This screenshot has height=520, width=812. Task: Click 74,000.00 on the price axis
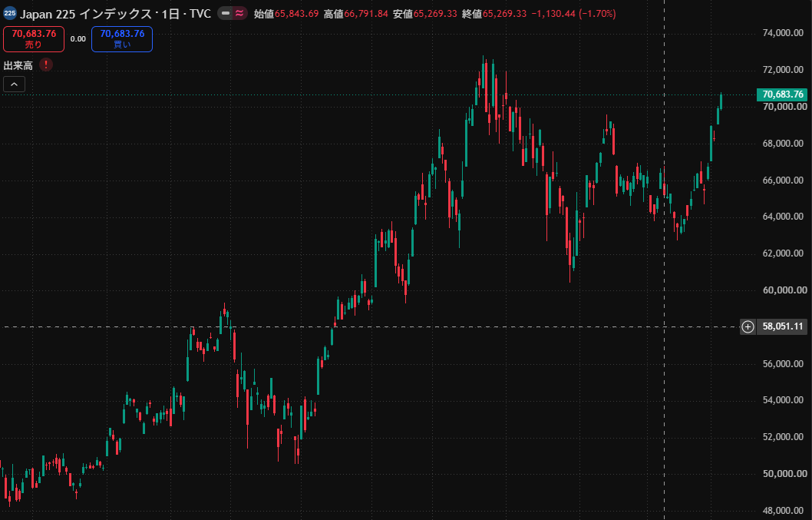784,33
